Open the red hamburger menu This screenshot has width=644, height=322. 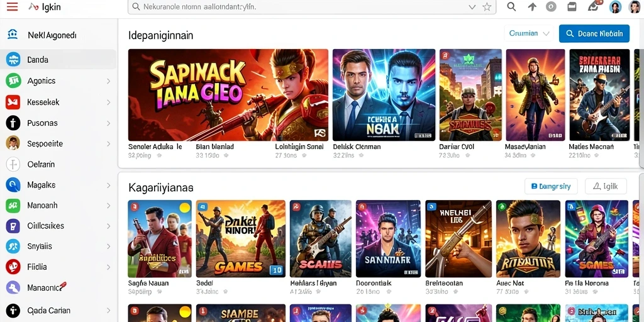coord(13,7)
